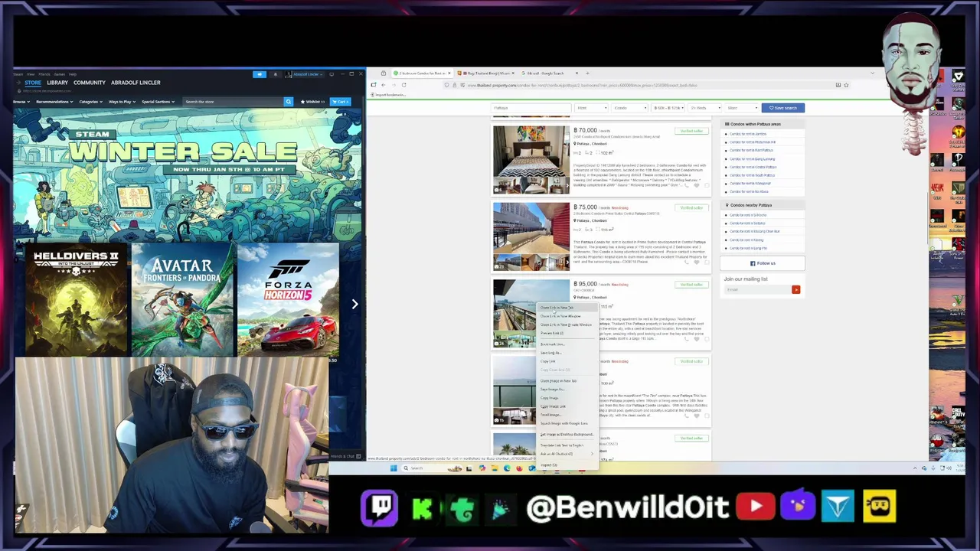
Task: Favorite the ฿95,000 listing heart icon
Action: [x=697, y=339]
